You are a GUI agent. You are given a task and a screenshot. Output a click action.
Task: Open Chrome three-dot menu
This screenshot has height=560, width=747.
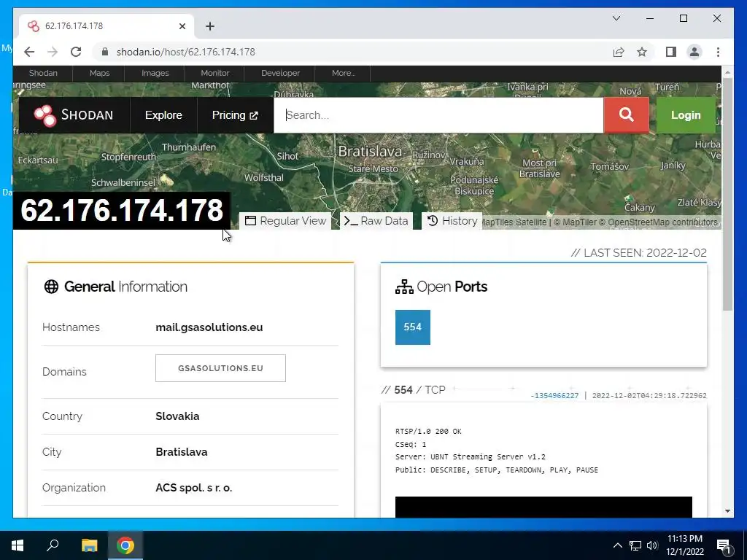[718, 52]
